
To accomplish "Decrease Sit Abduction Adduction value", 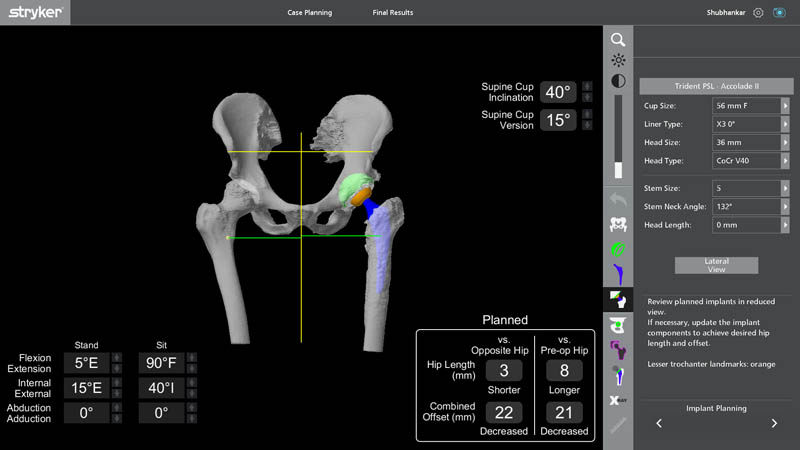I will [192, 418].
